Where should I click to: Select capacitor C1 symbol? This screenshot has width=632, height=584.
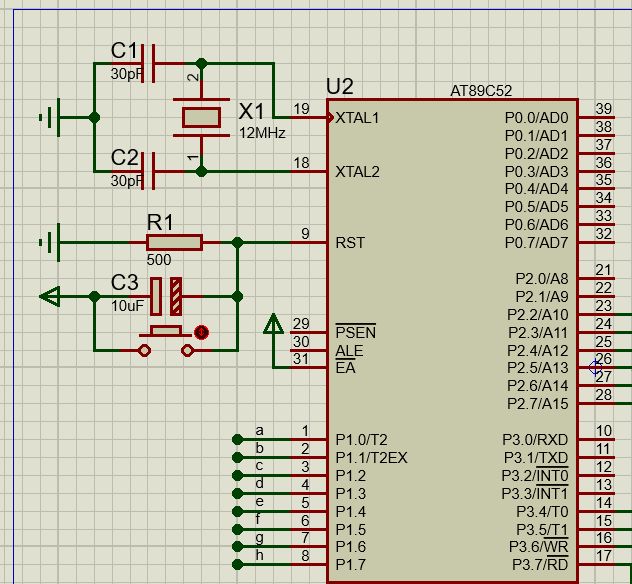point(148,64)
